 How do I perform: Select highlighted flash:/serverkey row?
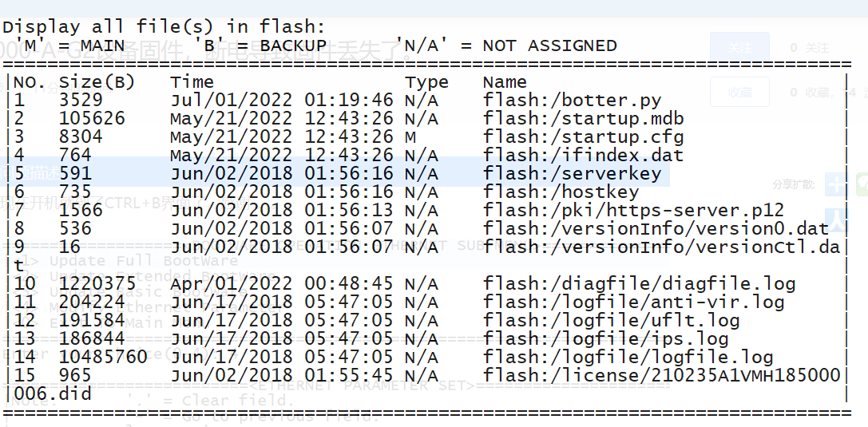click(572, 173)
